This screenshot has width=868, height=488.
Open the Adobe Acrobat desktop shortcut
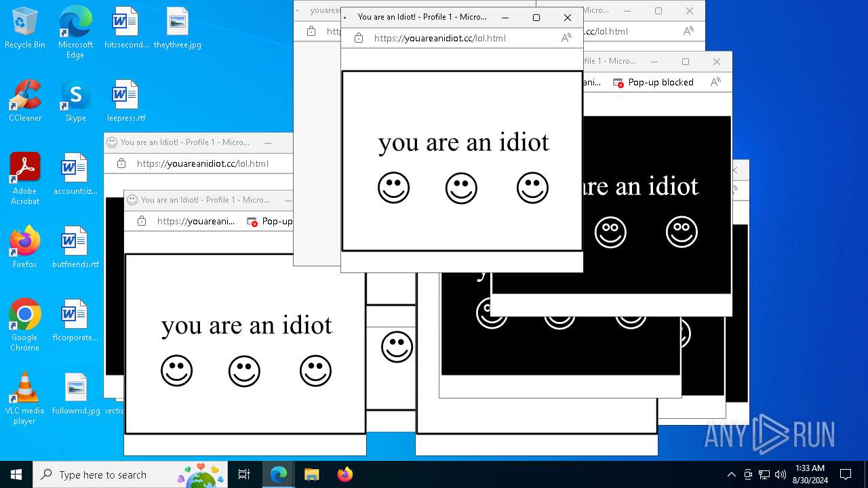click(x=25, y=179)
